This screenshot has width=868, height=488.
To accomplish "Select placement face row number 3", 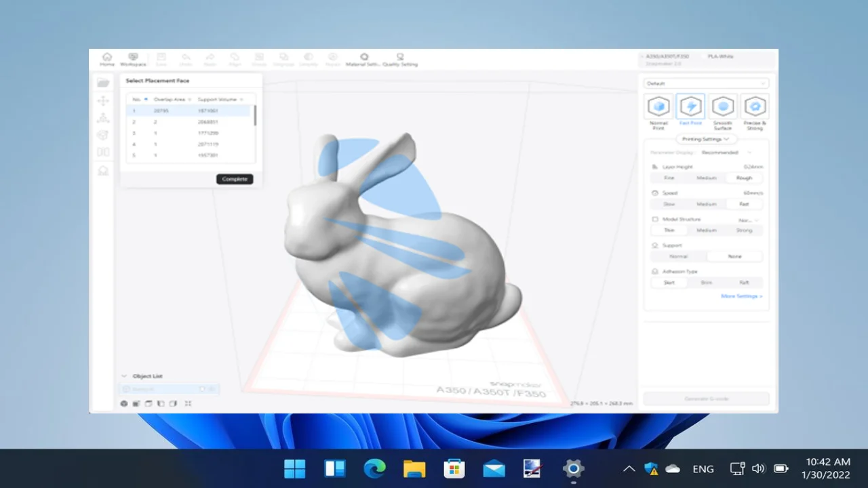I will click(x=189, y=133).
